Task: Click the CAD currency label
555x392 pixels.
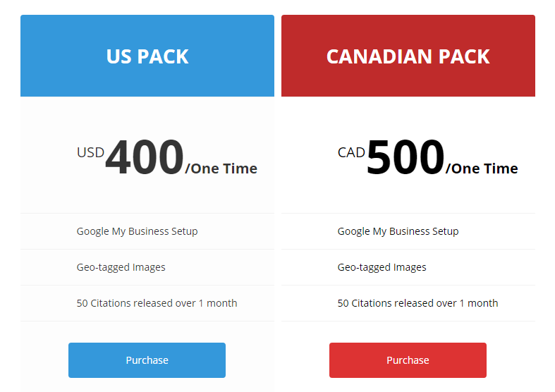Action: tap(351, 152)
